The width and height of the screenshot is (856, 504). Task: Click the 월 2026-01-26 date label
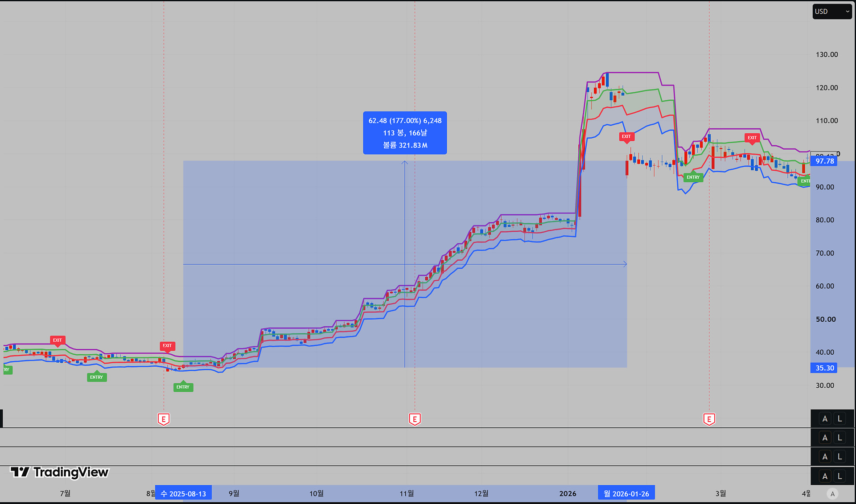[x=626, y=494]
